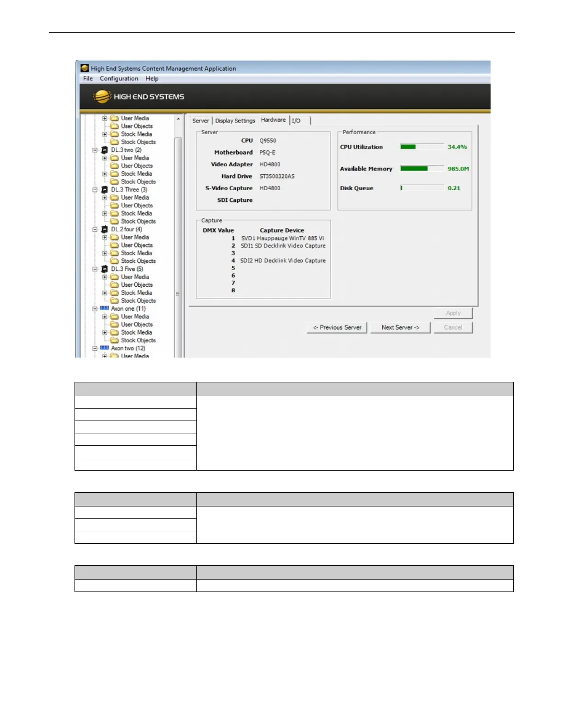Click the tree panel vertical scrollbar thumb
The width and height of the screenshot is (563, 728).
[178, 247]
